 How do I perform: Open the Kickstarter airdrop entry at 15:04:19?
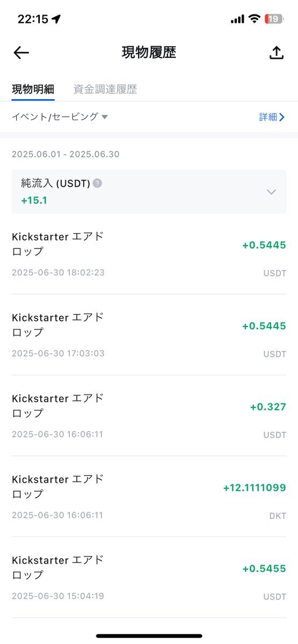(149, 577)
